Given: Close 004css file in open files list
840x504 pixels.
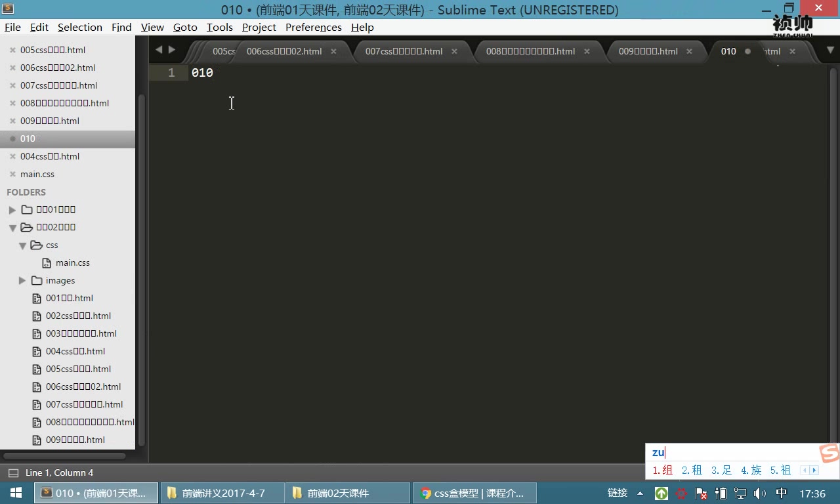Looking at the screenshot, I should (12, 156).
